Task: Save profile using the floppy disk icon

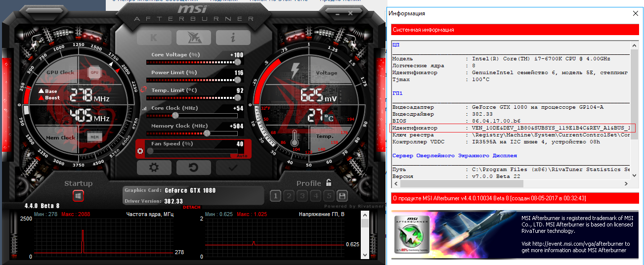Action: 342,196
